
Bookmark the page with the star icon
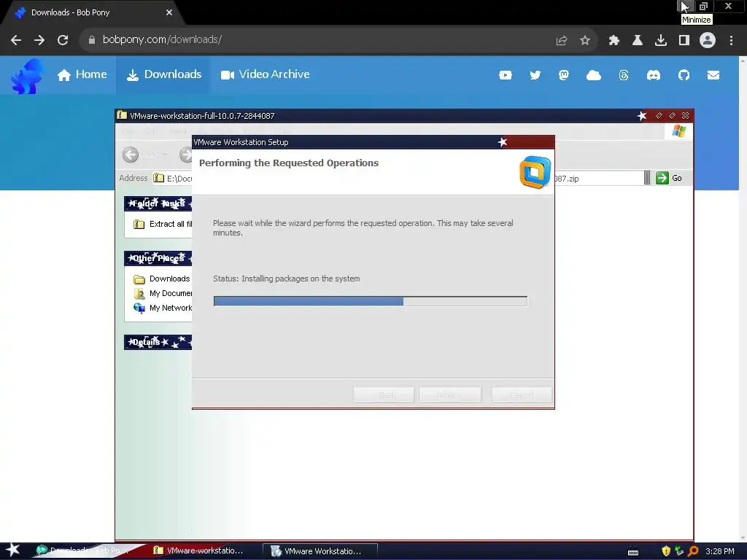coord(585,41)
